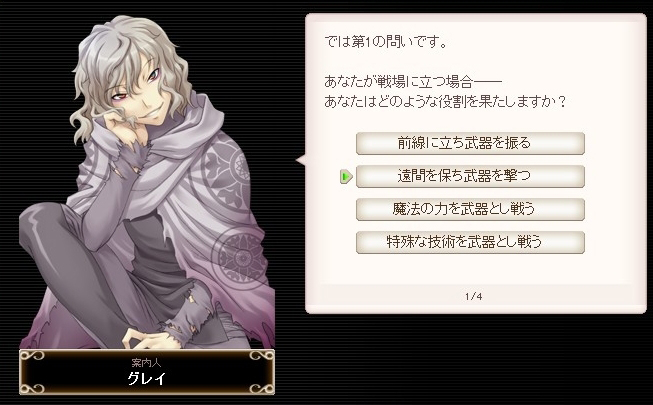Choose 特殊な技術を武器とし戦う option
Image resolution: width=653 pixels, height=405 pixels.
click(x=470, y=242)
